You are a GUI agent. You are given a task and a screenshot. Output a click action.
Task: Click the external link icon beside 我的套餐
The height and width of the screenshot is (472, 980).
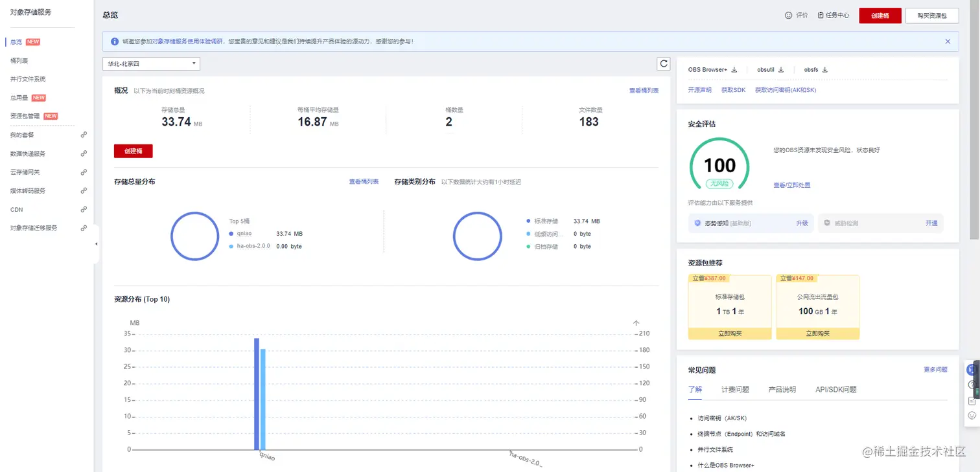[84, 135]
